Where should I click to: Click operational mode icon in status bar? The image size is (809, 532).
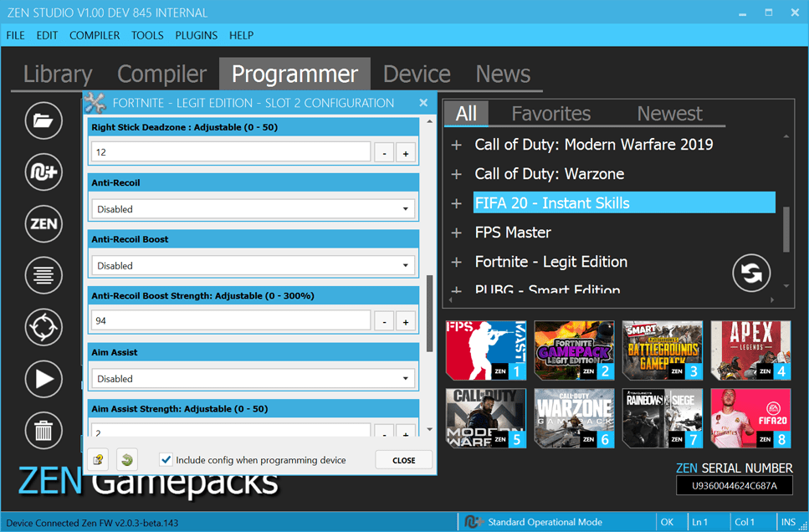474,522
